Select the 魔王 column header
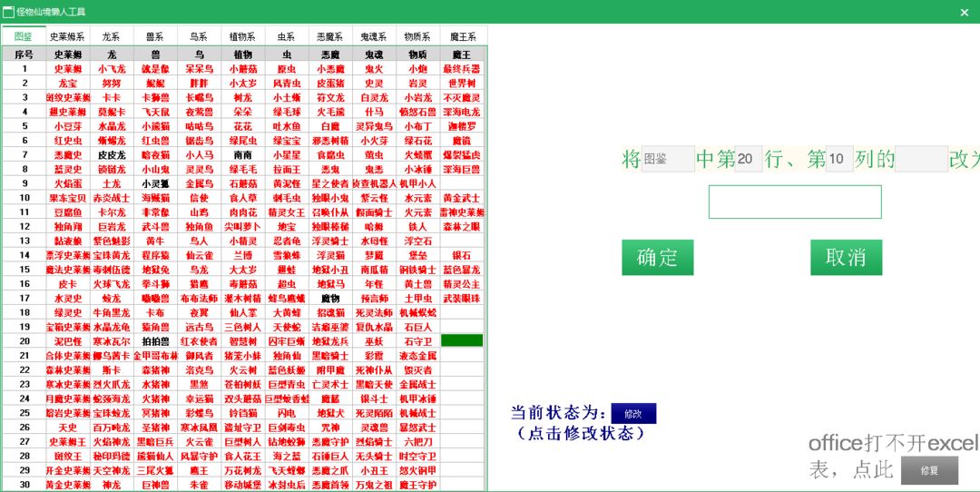Viewport: 980px width, 492px height. pos(462,54)
